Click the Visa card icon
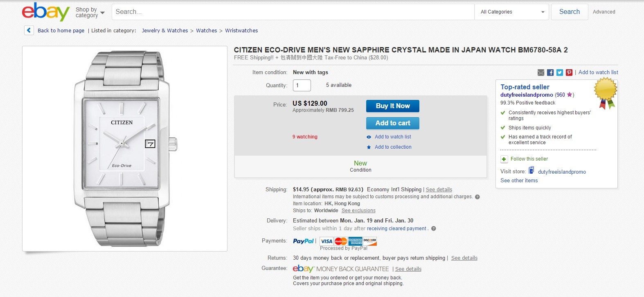The height and width of the screenshot is (297, 644). [x=327, y=241]
